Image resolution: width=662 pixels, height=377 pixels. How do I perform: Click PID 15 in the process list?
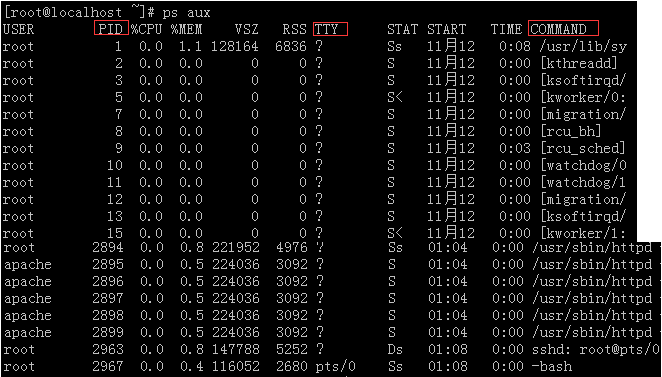pos(115,233)
